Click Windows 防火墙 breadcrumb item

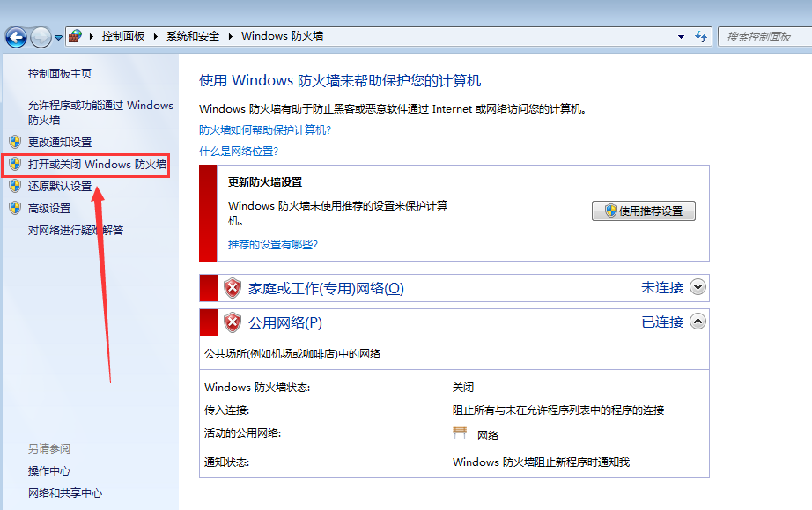pyautogui.click(x=282, y=36)
